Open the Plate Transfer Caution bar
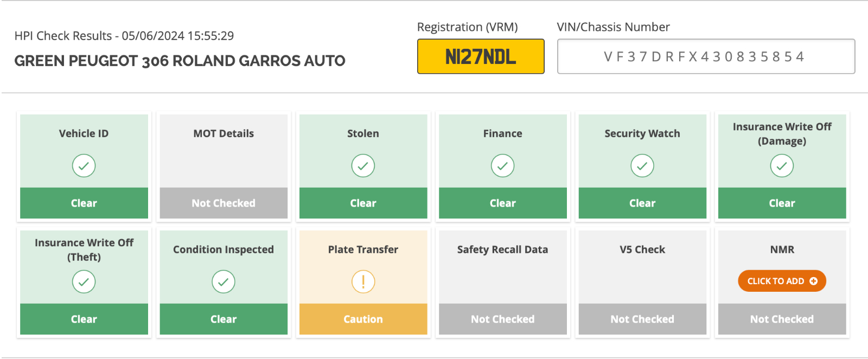Viewport: 868px width, 359px height. [x=363, y=319]
